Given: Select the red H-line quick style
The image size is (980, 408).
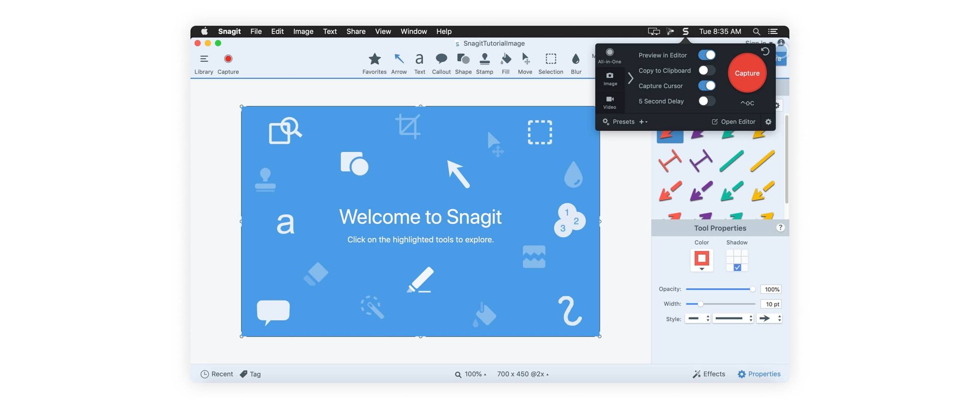Looking at the screenshot, I should pyautogui.click(x=670, y=161).
